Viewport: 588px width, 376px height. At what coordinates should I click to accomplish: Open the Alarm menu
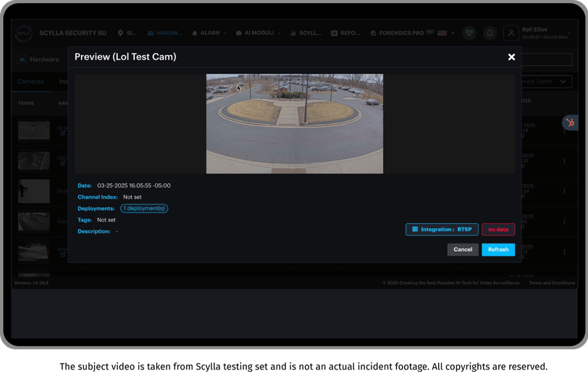(x=209, y=33)
